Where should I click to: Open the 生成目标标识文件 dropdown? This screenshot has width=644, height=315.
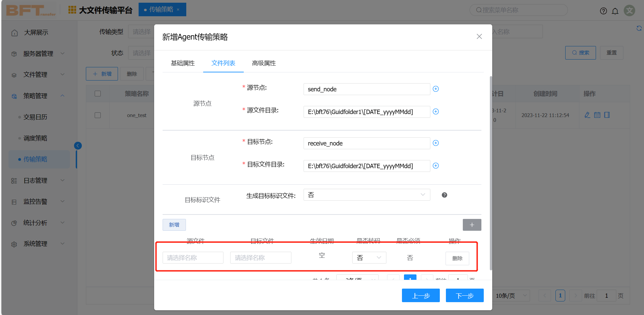click(366, 195)
